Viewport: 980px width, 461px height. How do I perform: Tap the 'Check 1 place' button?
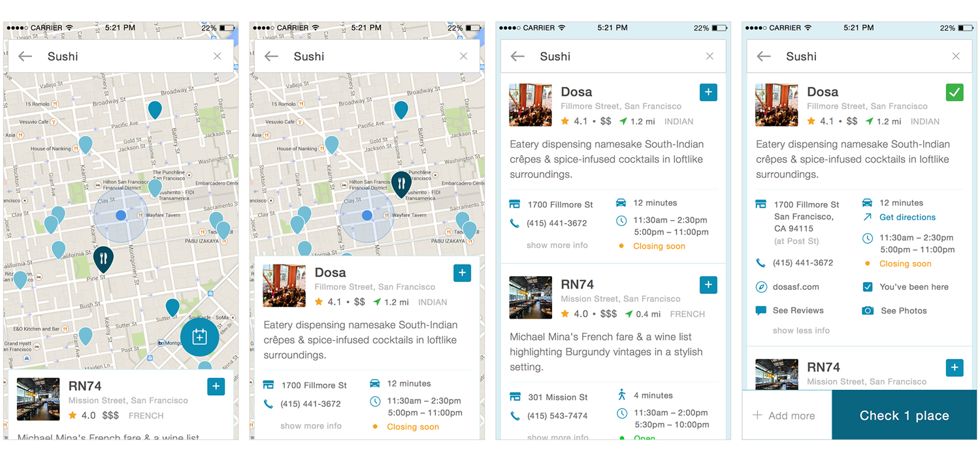(904, 415)
